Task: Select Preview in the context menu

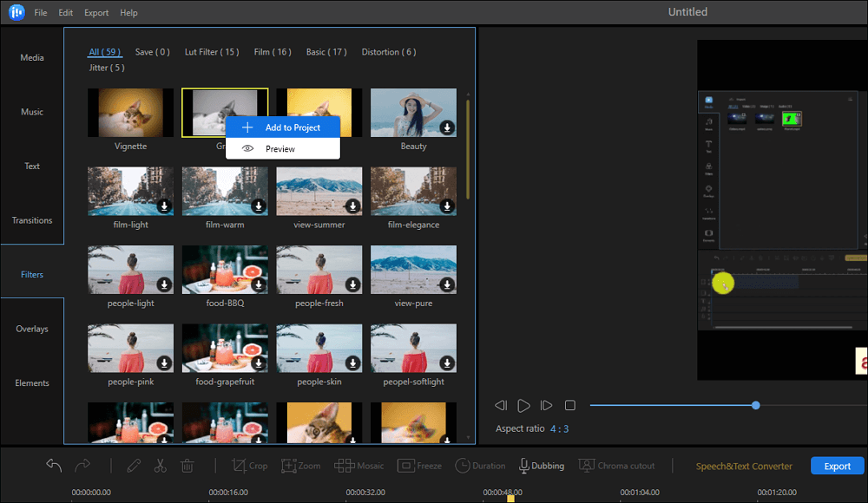Action: [x=279, y=149]
